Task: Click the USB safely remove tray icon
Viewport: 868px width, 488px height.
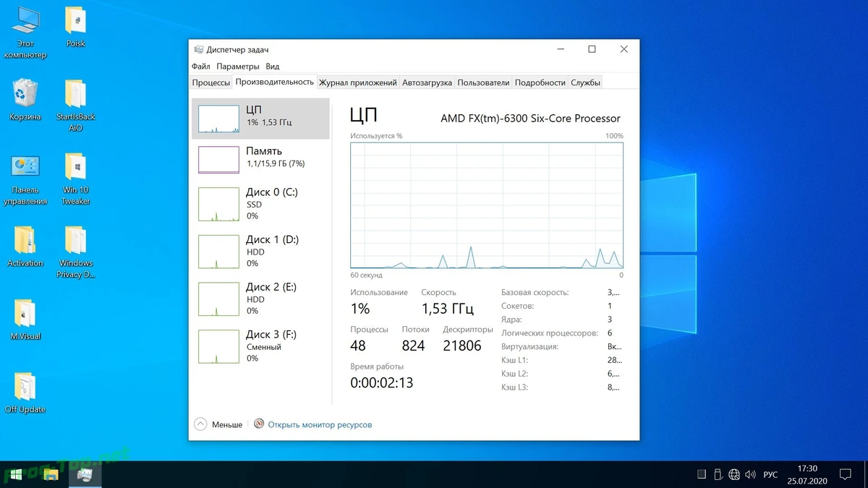Action: (718, 475)
